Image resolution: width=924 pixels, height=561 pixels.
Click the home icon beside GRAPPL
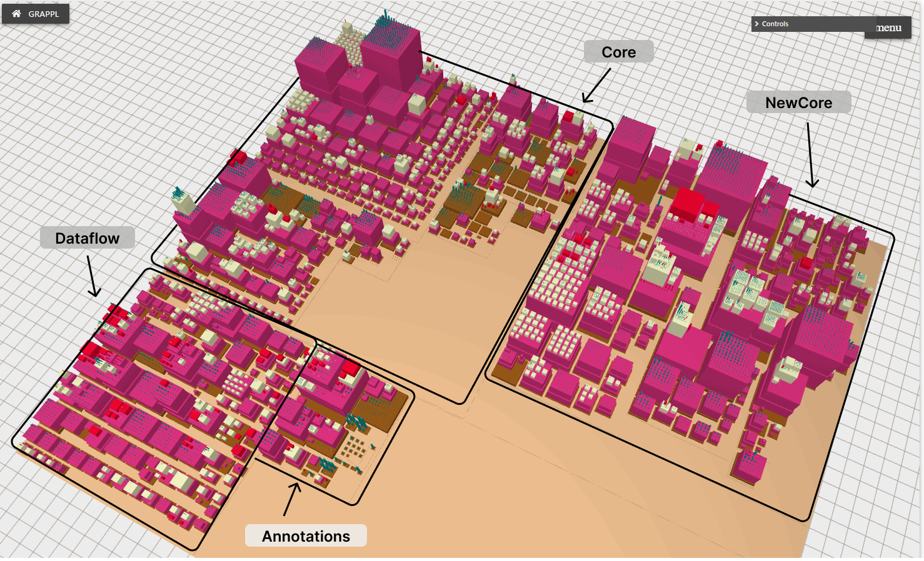16,14
